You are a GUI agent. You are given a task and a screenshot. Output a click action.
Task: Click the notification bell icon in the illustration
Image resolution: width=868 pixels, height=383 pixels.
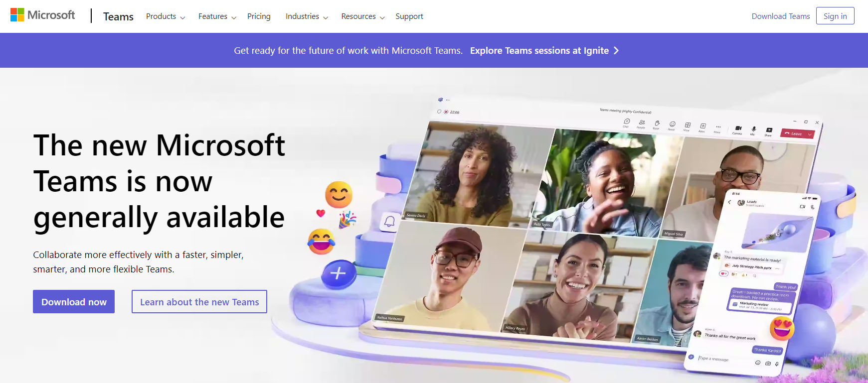click(389, 222)
